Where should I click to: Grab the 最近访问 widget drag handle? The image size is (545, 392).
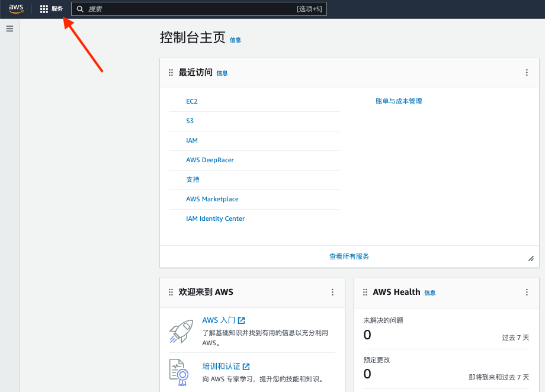pos(171,73)
